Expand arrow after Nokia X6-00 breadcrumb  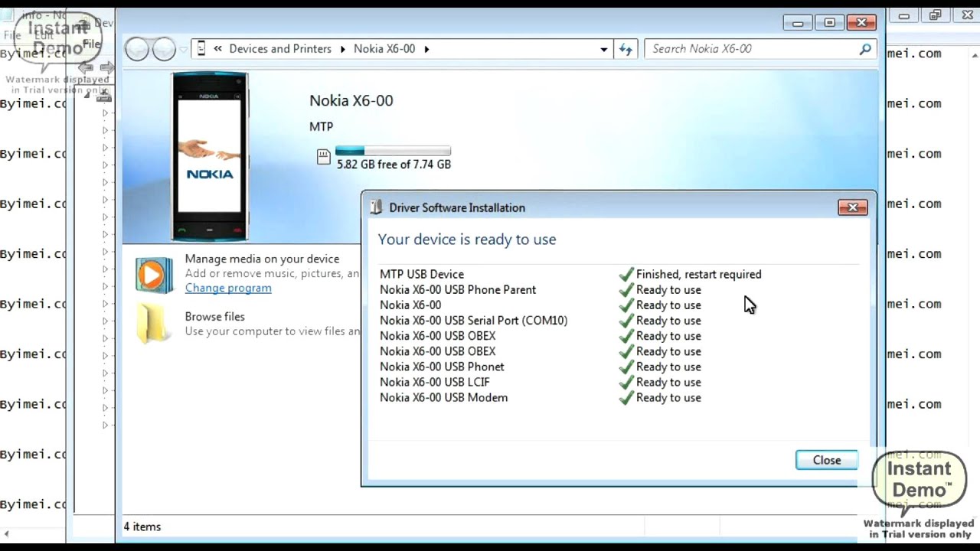point(426,49)
